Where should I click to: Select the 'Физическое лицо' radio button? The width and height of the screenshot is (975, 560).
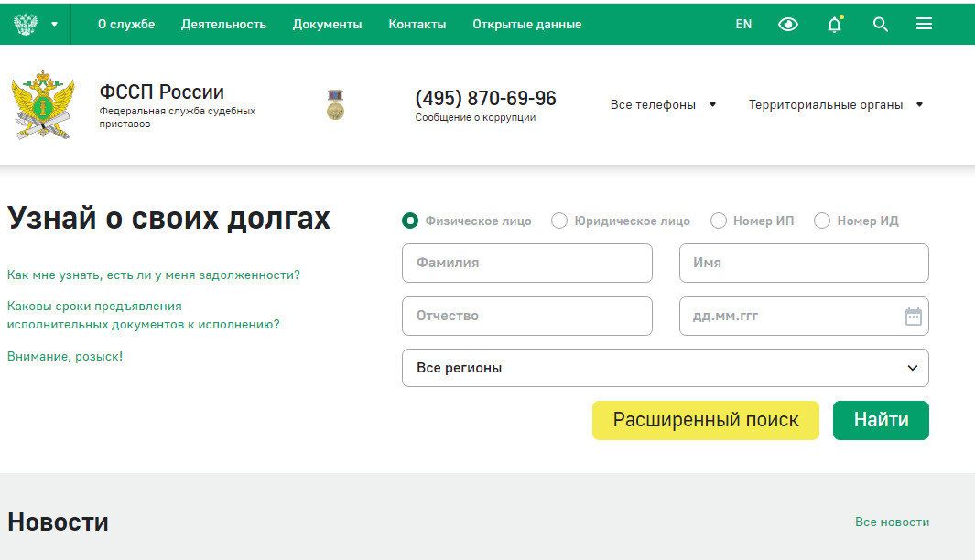(410, 221)
